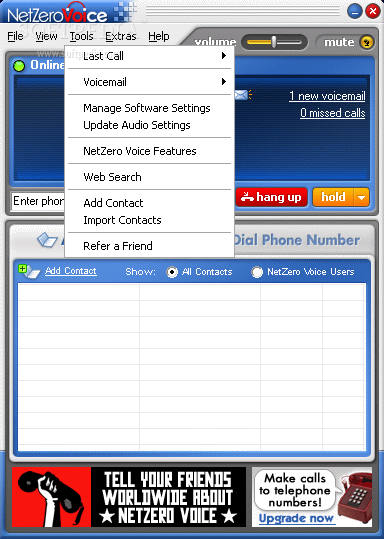Viewport: 384px width, 539px height.
Task: Click the Tell Your Friends banner
Action: tap(129, 497)
